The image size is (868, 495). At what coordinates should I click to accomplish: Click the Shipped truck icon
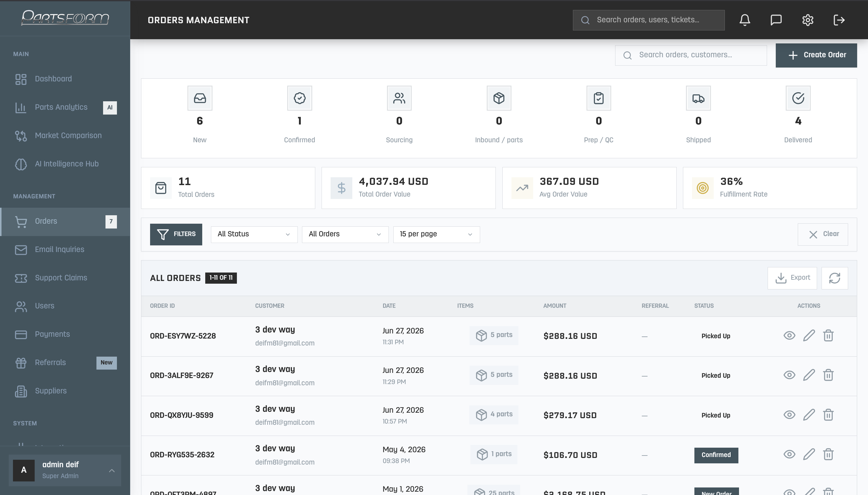point(698,98)
